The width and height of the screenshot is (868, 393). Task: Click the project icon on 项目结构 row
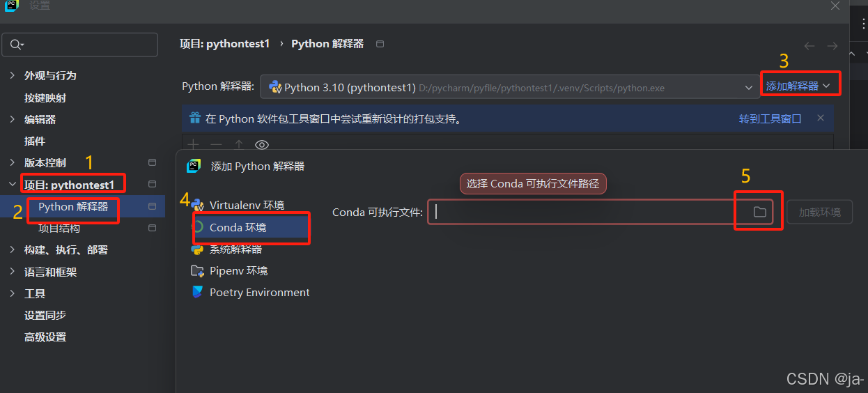pos(152,228)
